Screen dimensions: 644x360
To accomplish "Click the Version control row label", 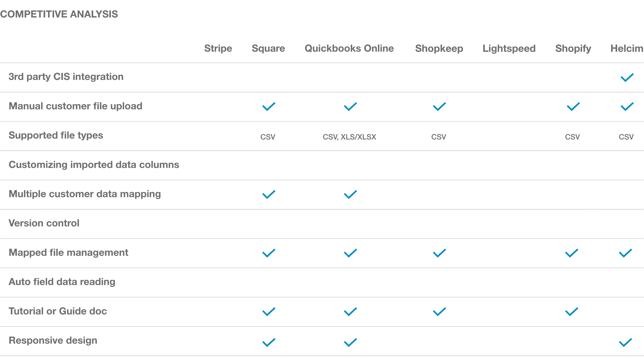I will (44, 223).
